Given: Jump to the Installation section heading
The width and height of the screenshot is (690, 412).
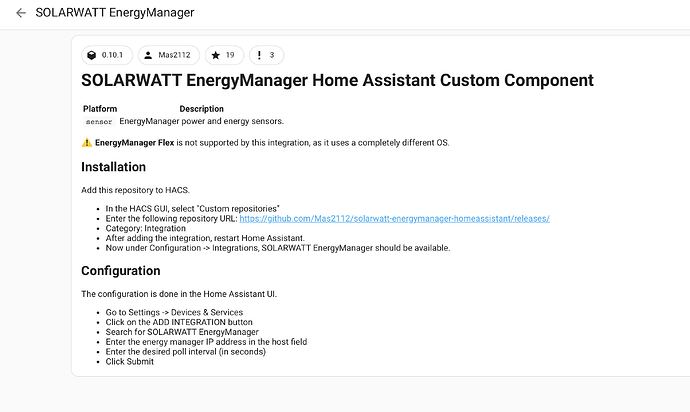Looking at the screenshot, I should click(113, 167).
